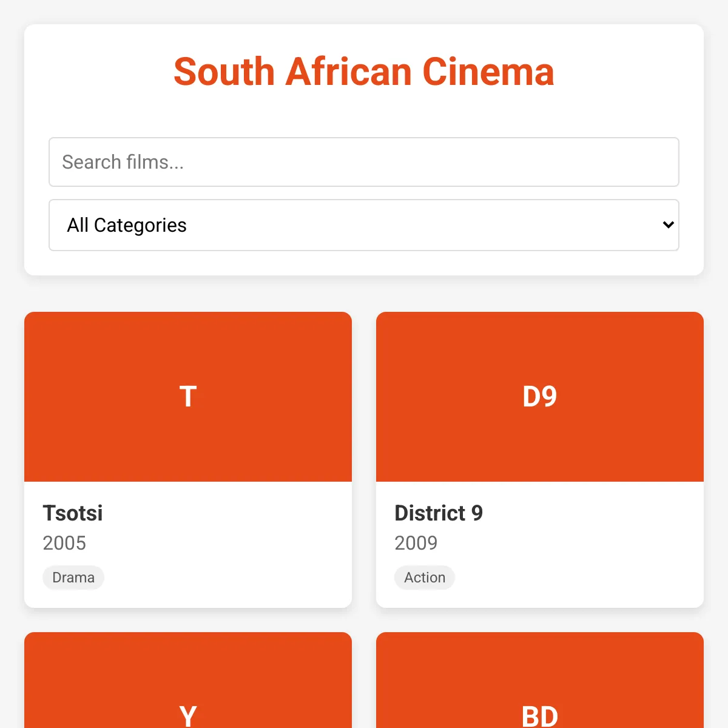Click the District 9 film title
Screen dimensions: 728x728
click(x=439, y=513)
